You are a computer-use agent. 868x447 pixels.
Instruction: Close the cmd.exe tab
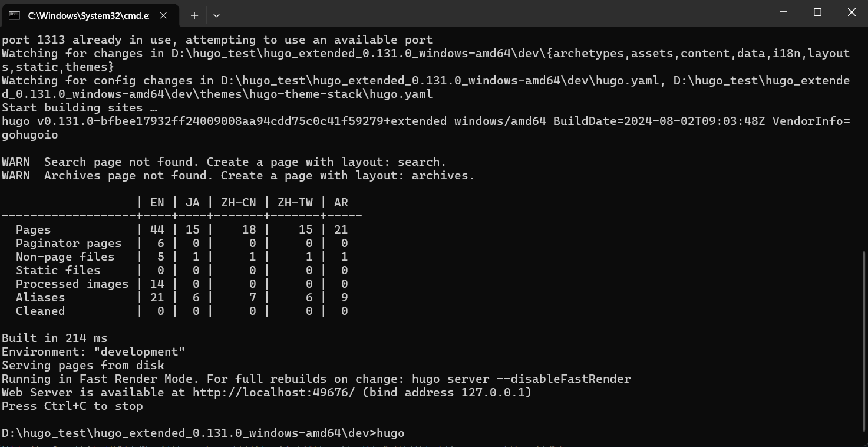pos(163,15)
